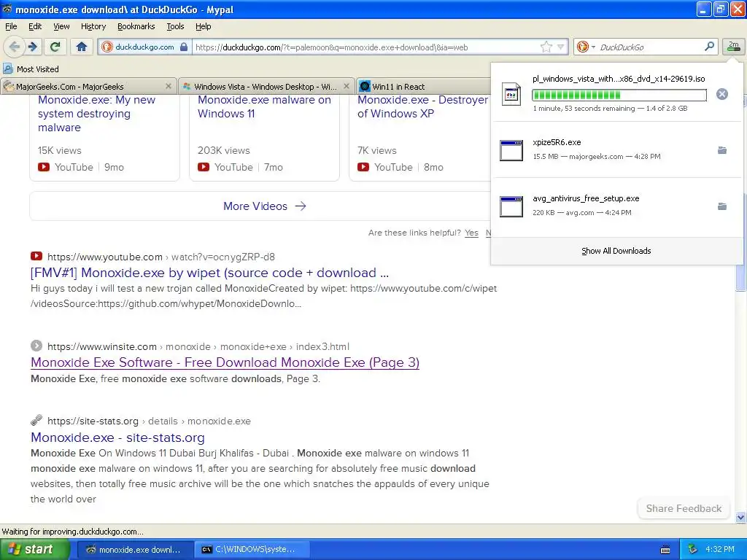
Task: Open the File menu
Action: coord(10,26)
